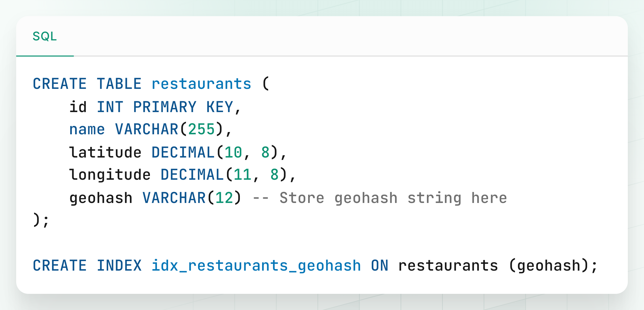Click the geohash column name in table definition
The height and width of the screenshot is (310, 644).
(x=101, y=198)
